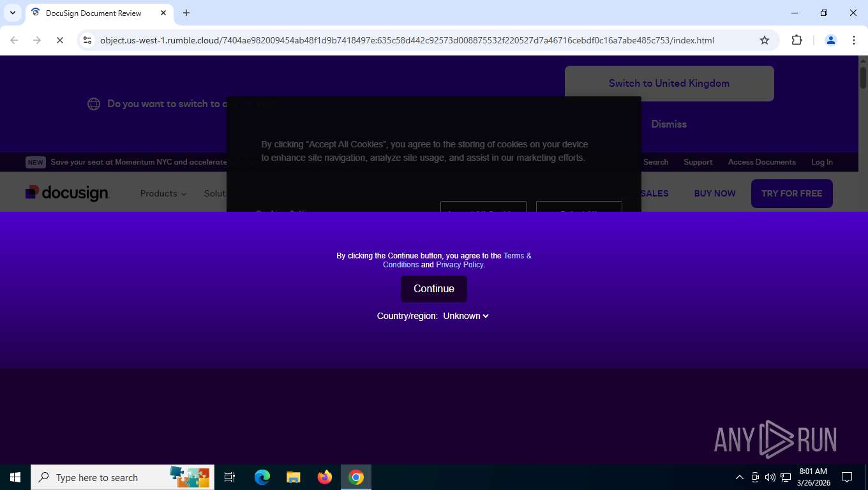Click the NEW badge in announcement bar
The image size is (868, 490).
click(35, 162)
